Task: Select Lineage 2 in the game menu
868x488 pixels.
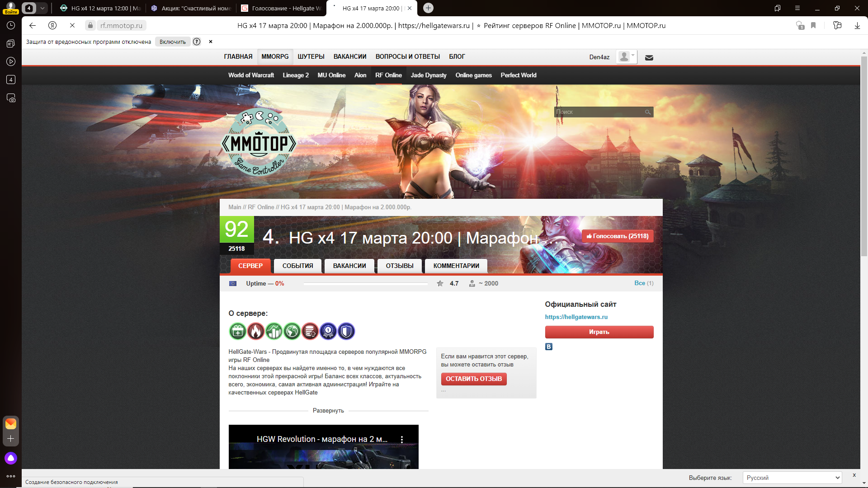Action: point(296,75)
